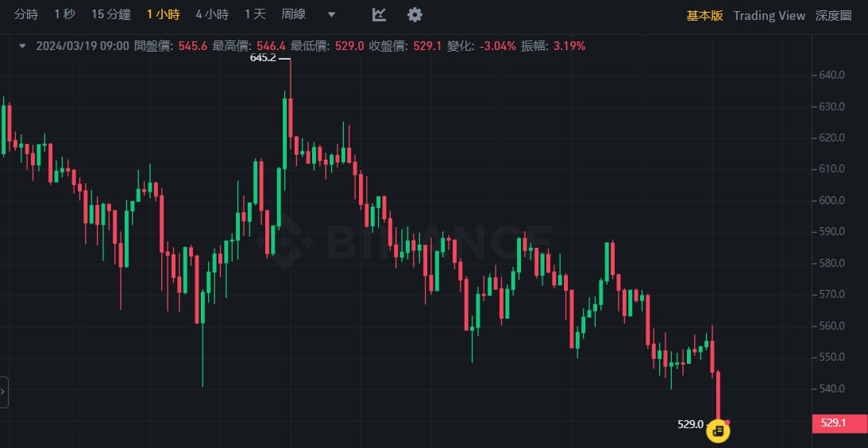Expand the more time intervals dropdown arrow
Screen dimensions: 868x448
coord(331,15)
